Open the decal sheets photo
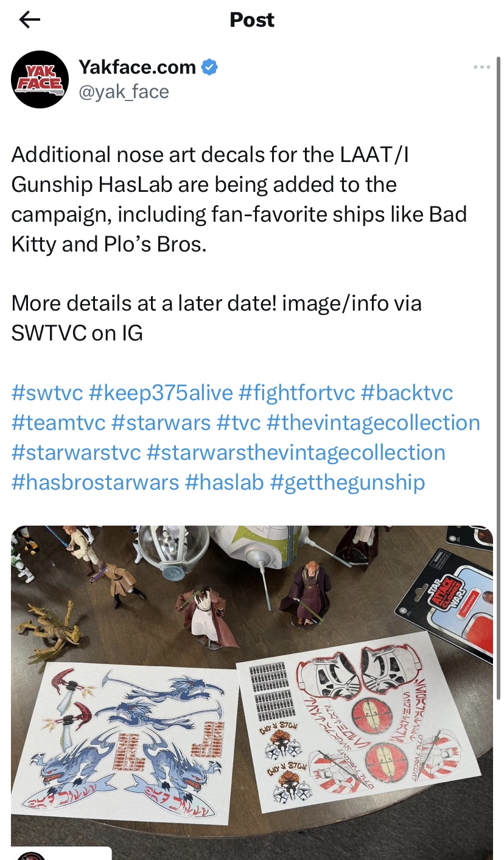Screen dimensions: 504x860 click(x=252, y=693)
